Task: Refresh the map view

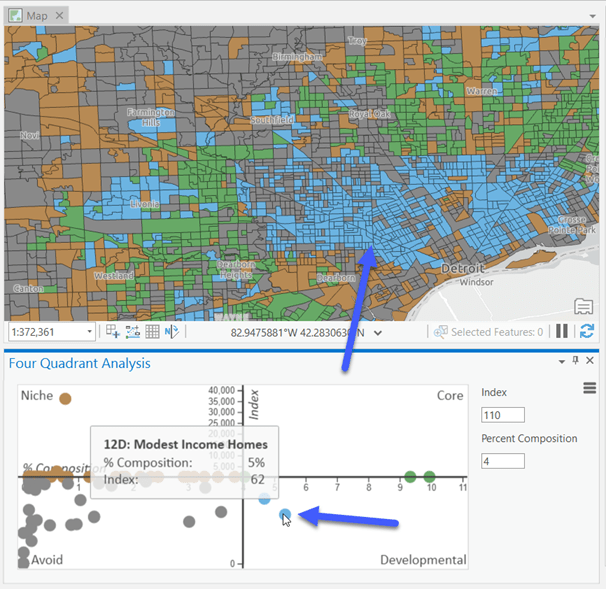Action: click(587, 331)
